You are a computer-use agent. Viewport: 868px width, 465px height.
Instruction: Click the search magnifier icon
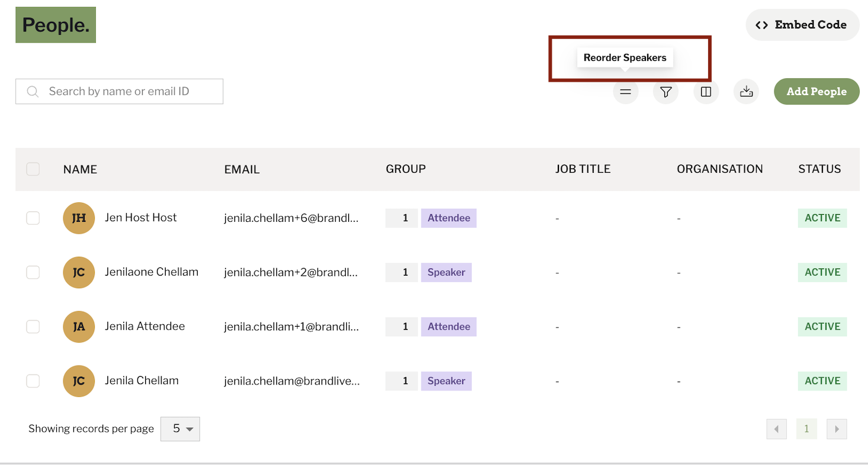(x=33, y=92)
